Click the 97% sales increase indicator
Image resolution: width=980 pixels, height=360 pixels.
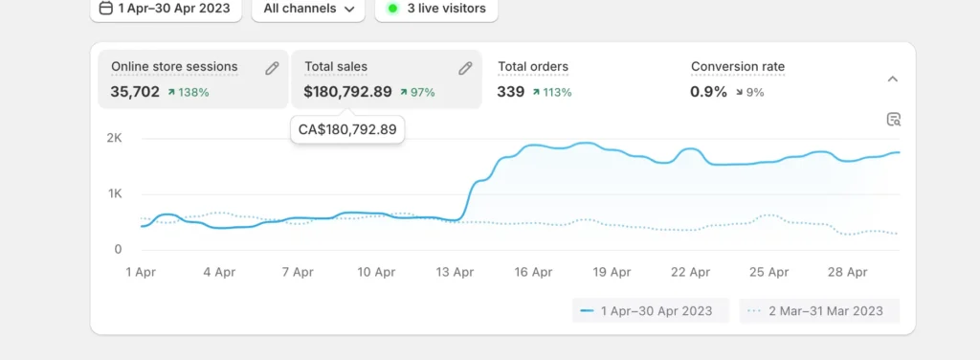click(417, 93)
